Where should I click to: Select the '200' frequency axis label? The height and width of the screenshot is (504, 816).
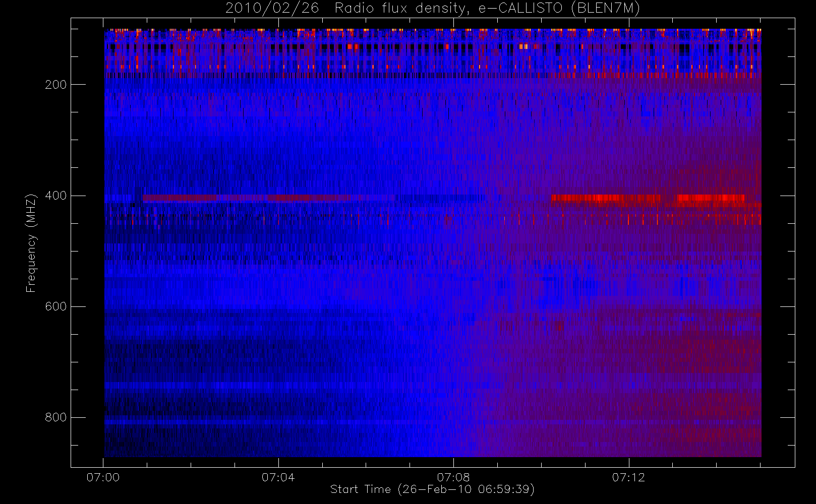tap(56, 85)
